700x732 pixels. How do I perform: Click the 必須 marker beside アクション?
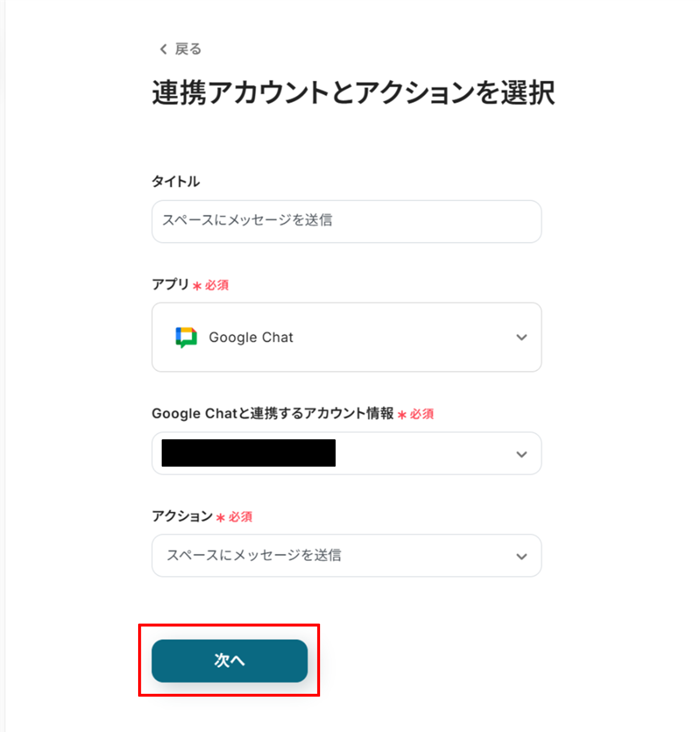click(x=240, y=517)
